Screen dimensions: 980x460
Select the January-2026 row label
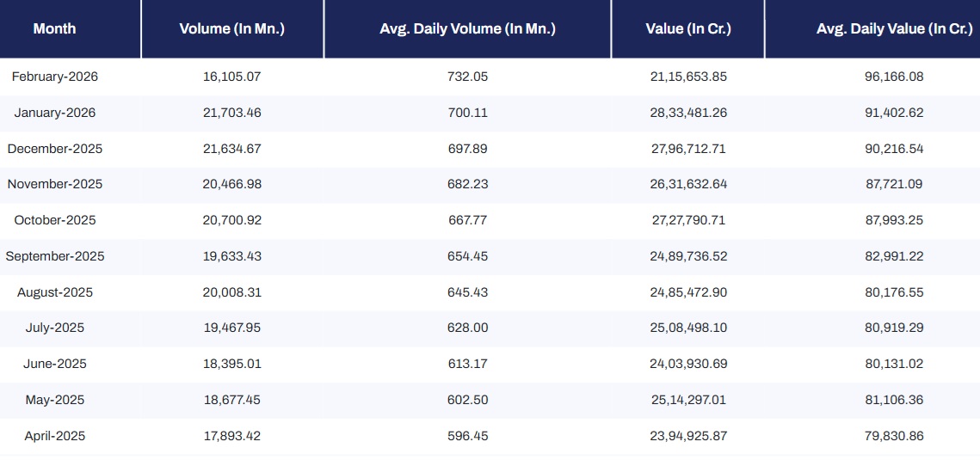(55, 113)
